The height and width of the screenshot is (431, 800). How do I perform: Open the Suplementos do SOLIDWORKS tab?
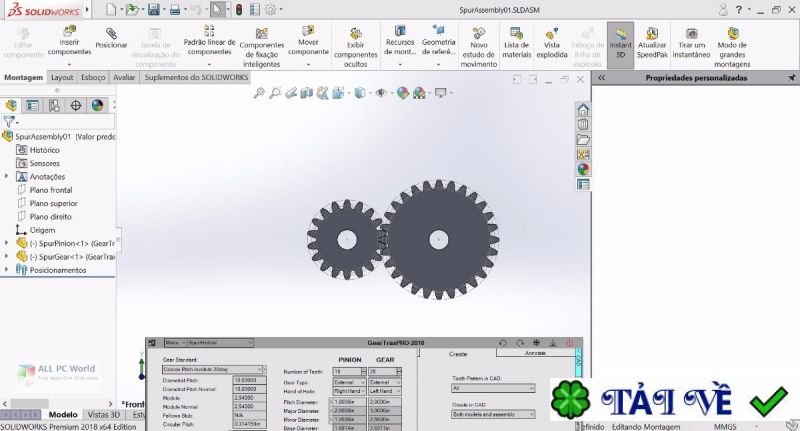pyautogui.click(x=196, y=78)
